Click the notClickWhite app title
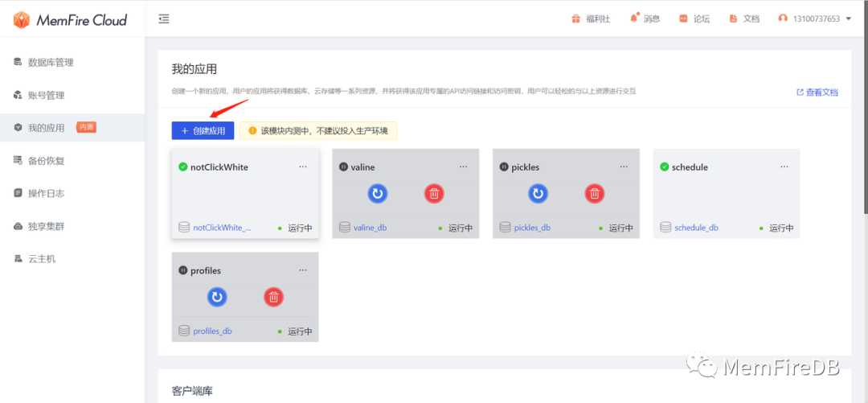Image resolution: width=868 pixels, height=403 pixels. [x=219, y=167]
